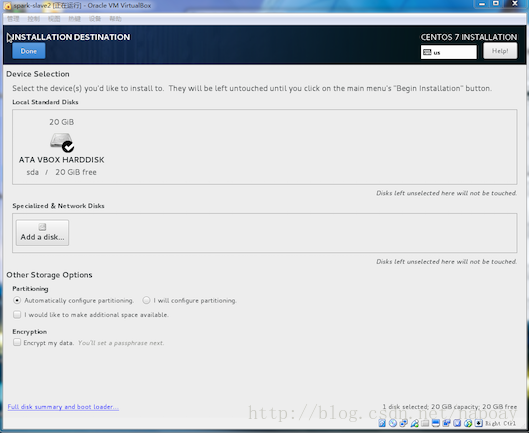Click the keyboard layout icon next to us
Viewport: 529px width, 433px height.
pos(427,52)
